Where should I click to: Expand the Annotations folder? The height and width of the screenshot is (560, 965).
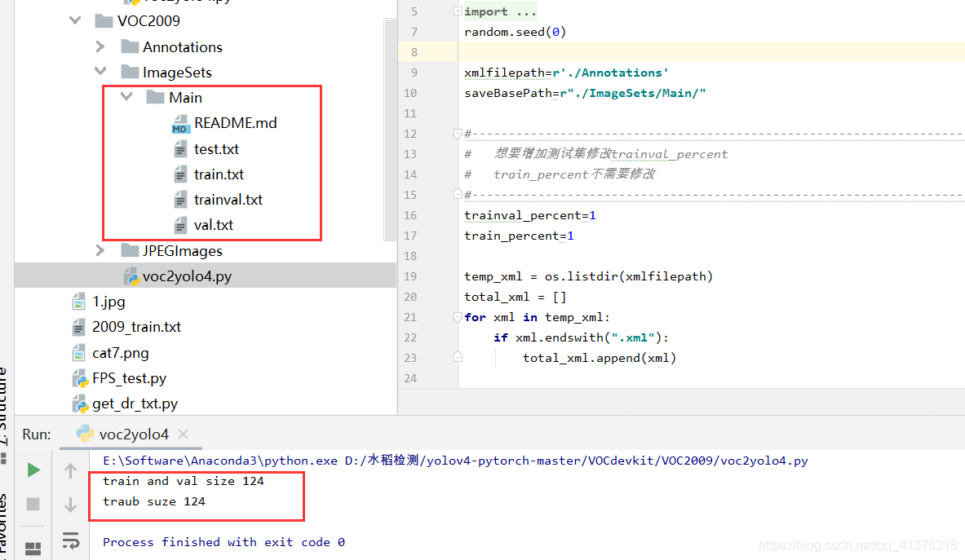pyautogui.click(x=100, y=46)
